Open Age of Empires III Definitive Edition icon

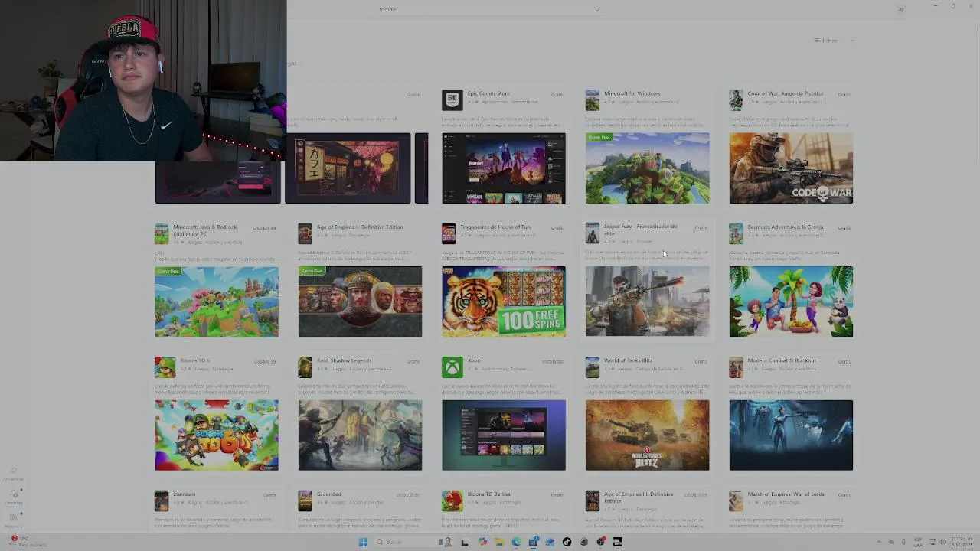coord(593,501)
